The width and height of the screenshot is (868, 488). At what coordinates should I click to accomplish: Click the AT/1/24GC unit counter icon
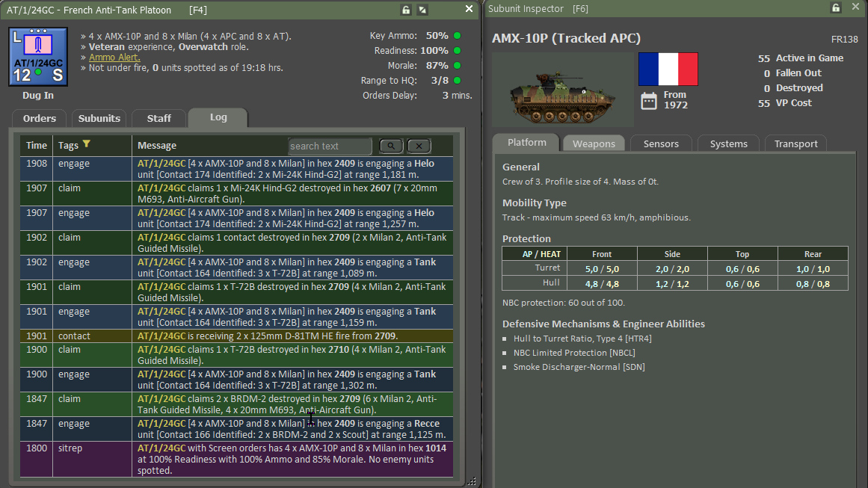point(38,57)
